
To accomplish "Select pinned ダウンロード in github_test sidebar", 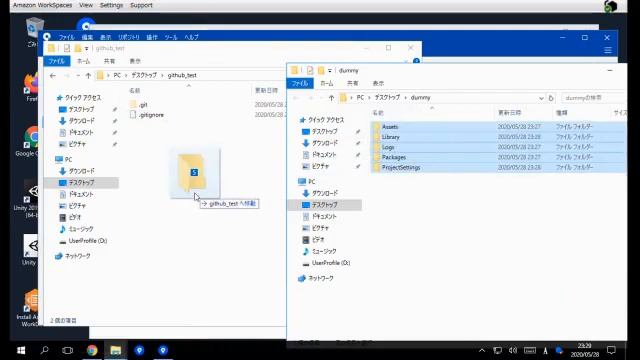I will point(82,121).
